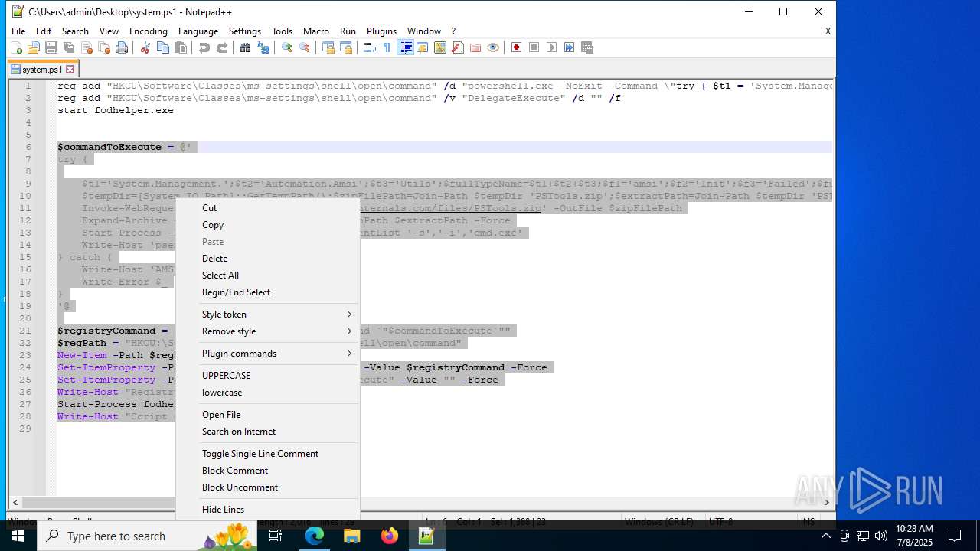This screenshot has height=551, width=980.
Task: Choose Delete in the context menu
Action: tap(268, 259)
